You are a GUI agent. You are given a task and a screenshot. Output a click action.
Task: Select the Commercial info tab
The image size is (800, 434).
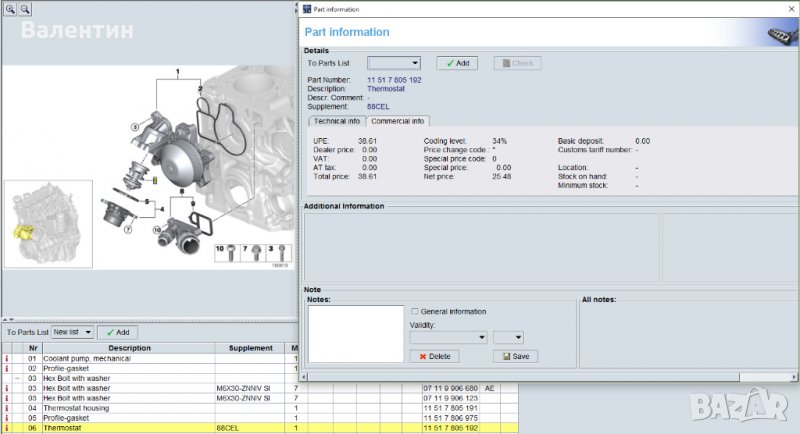[396, 121]
